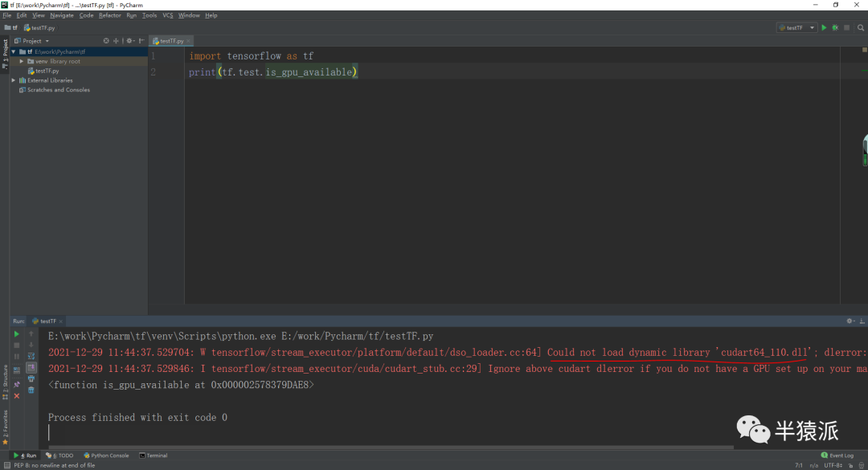868x470 pixels.
Task: Collapse the tf project root node
Action: pos(14,51)
